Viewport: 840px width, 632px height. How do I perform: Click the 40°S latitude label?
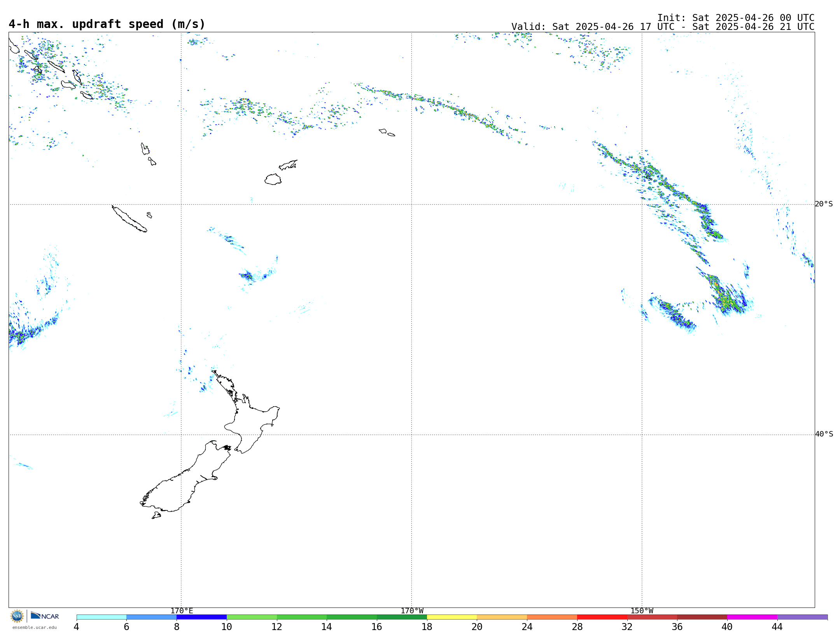click(824, 434)
